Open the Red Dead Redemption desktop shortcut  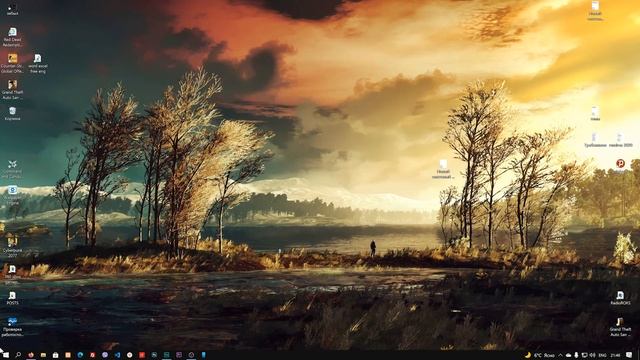[12, 37]
